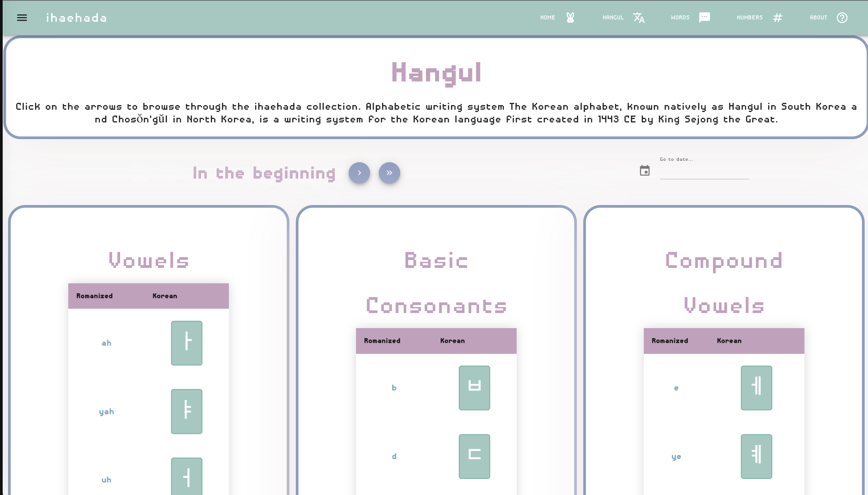868x495 pixels.
Task: Click the Basic Consonants card heading
Action: click(x=436, y=283)
